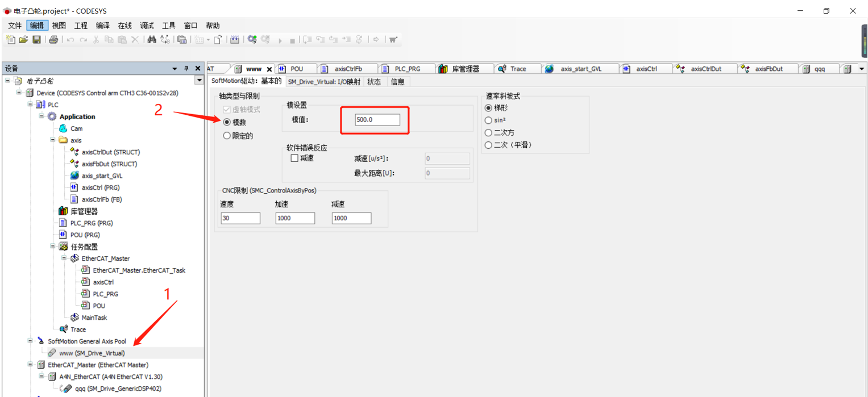Open the devices panel dropdown arrow
This screenshot has width=868, height=397.
pyautogui.click(x=175, y=68)
